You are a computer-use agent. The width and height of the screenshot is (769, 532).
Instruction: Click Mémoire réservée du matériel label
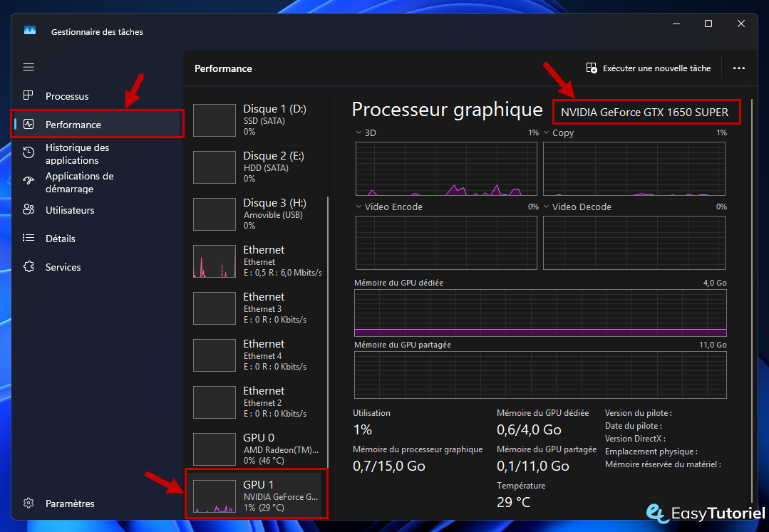click(x=663, y=464)
